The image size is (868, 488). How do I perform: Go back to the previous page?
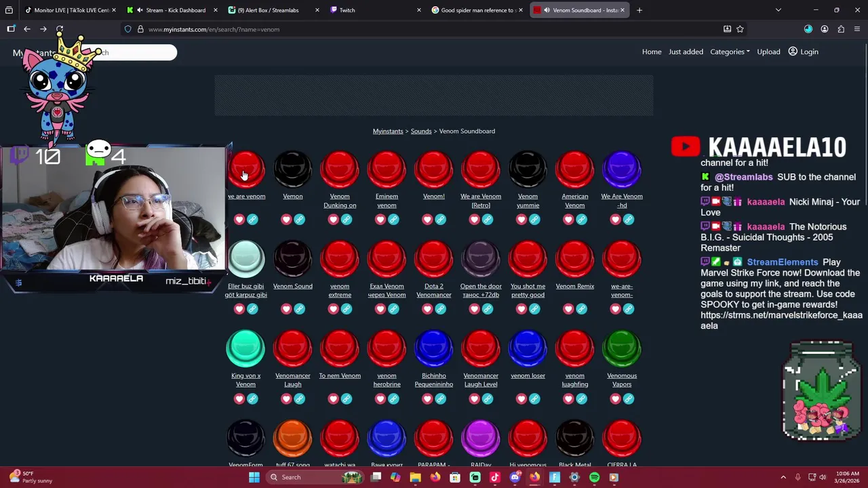(x=27, y=29)
